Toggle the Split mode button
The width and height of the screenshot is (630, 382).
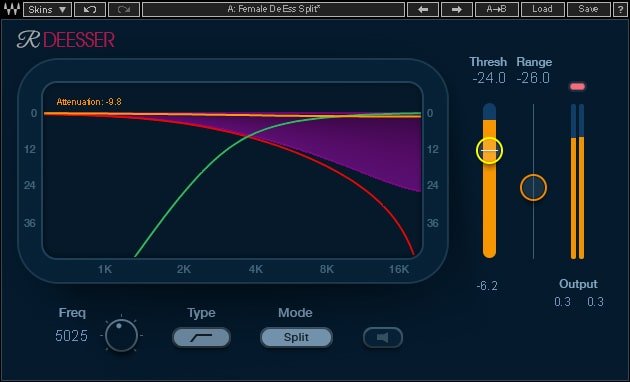pyautogui.click(x=296, y=337)
